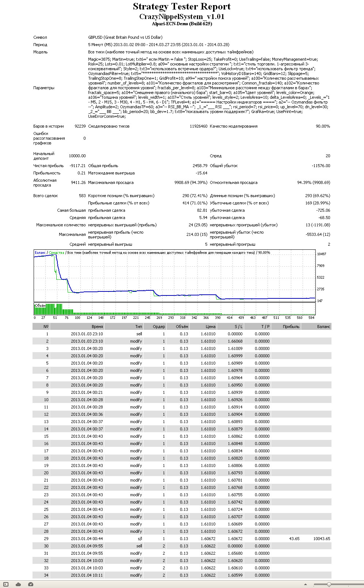Open the cloud sync icon in status bar
The width and height of the screenshot is (364, 588).
coord(18,584)
